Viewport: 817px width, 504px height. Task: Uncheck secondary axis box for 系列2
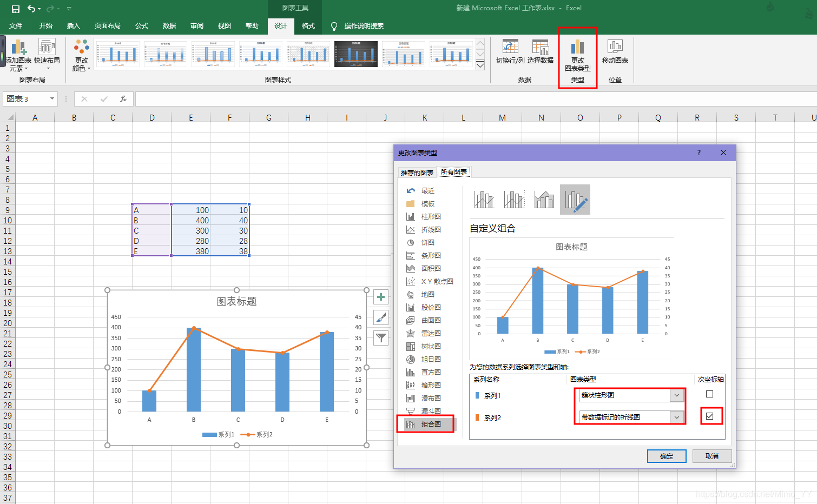pos(709,416)
